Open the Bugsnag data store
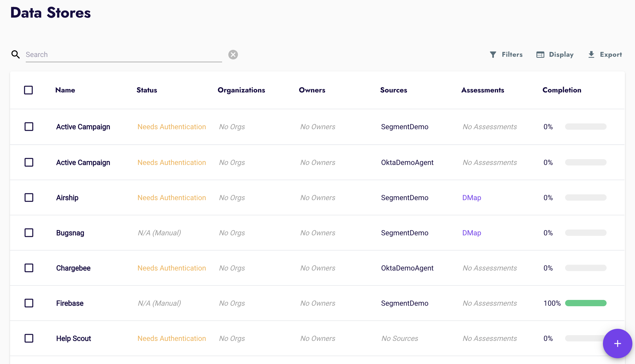Screen dimensions: 635x364 pyautogui.click(x=70, y=233)
